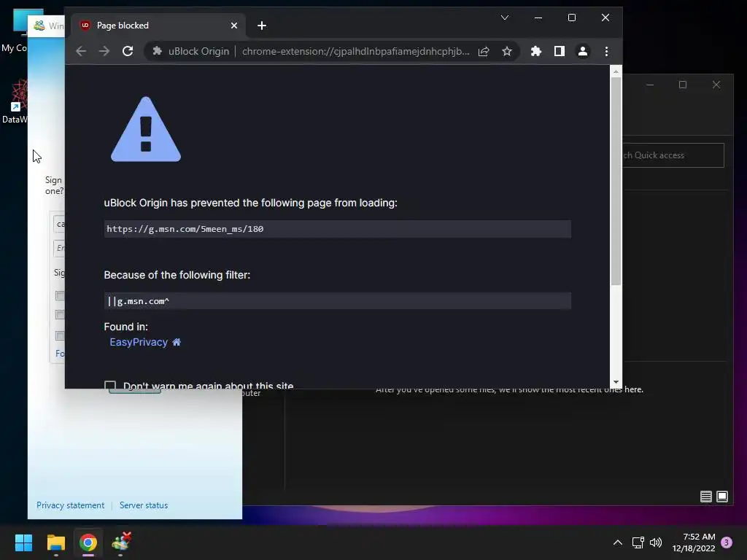Open Chrome's three-dot menu
The height and width of the screenshot is (560, 747).
pyautogui.click(x=606, y=51)
